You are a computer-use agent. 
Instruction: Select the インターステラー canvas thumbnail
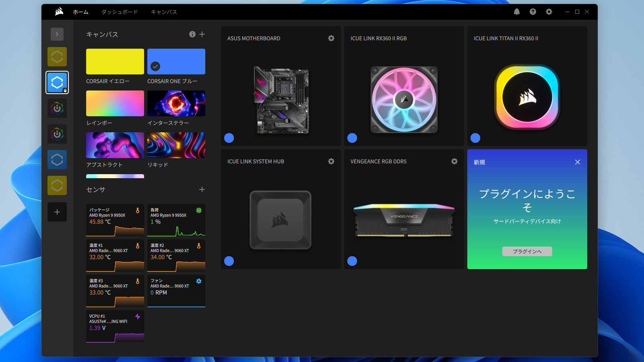176,103
